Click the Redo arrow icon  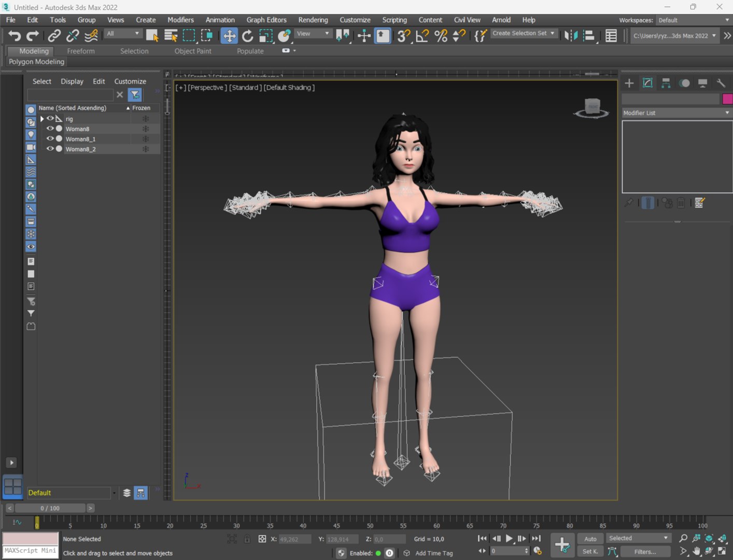[33, 35]
